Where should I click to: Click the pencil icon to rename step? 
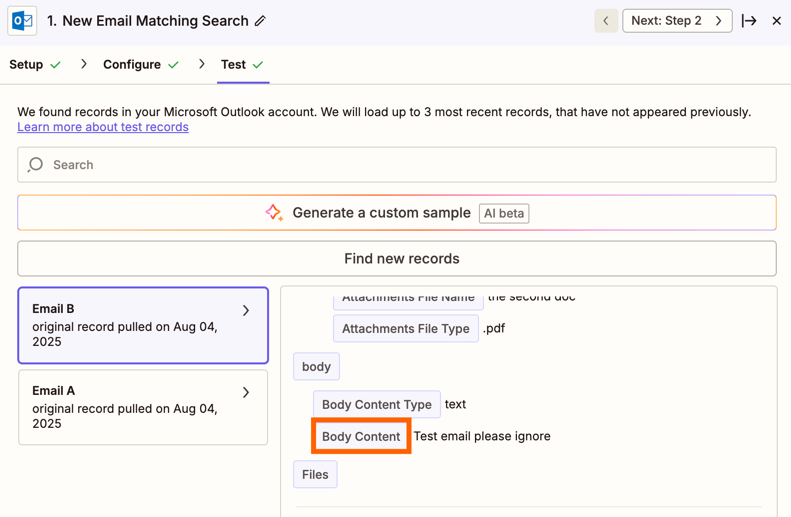(260, 21)
